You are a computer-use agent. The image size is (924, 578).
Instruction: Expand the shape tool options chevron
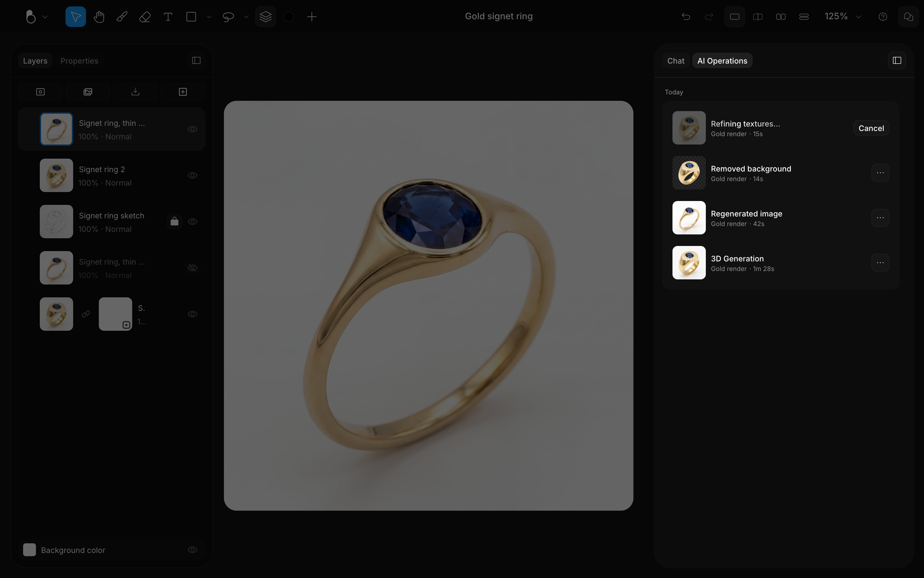209,17
